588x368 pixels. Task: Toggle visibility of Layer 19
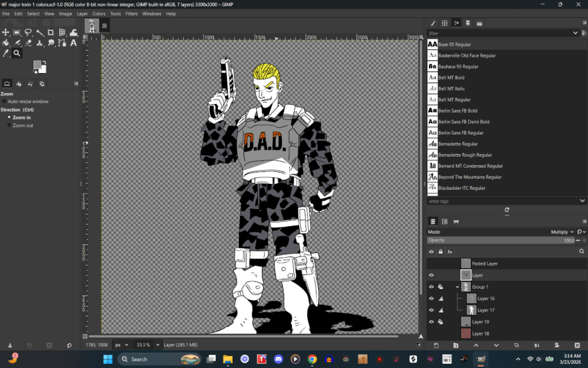(431, 321)
